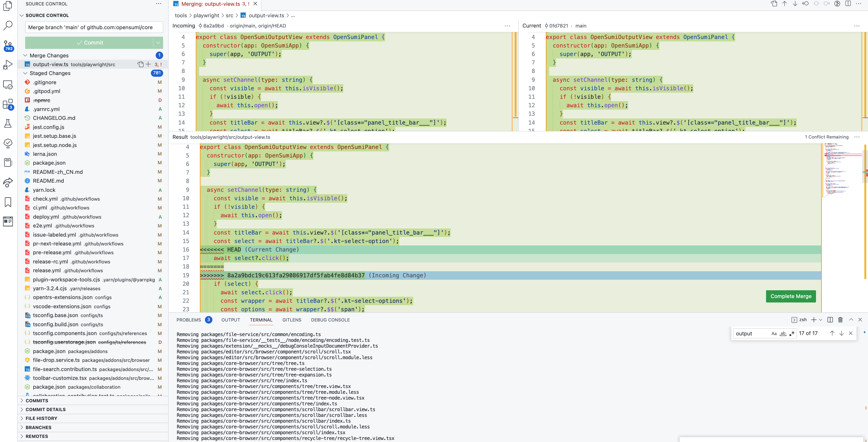Split the terminal panel
This screenshot has height=442, width=868.
coord(829,319)
